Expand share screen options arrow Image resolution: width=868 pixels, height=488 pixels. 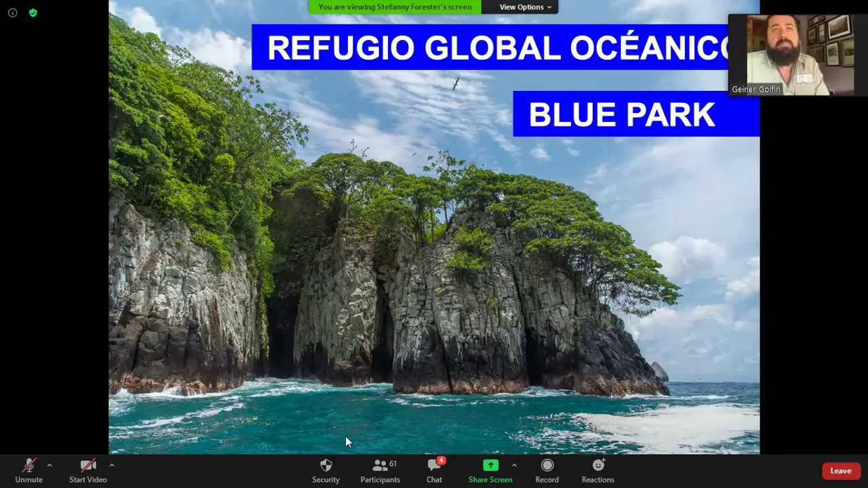(x=514, y=465)
